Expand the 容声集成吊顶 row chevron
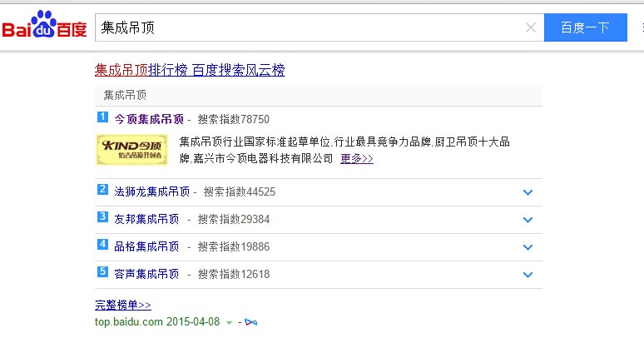Viewport: 644px width, 338px height. pyautogui.click(x=528, y=275)
